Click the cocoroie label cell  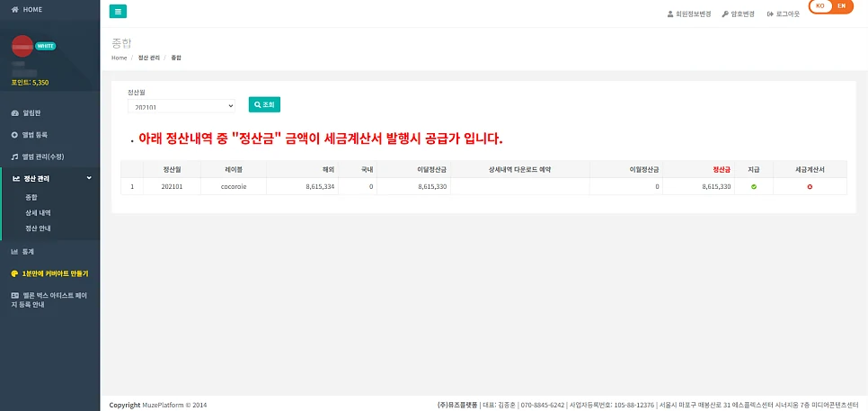233,187
